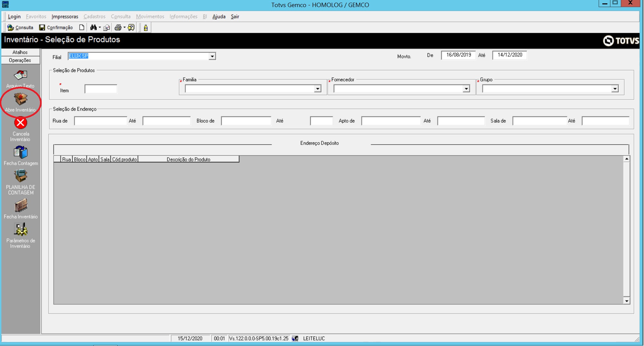Click the Movto. Até date field 14/12/2020

pos(510,55)
